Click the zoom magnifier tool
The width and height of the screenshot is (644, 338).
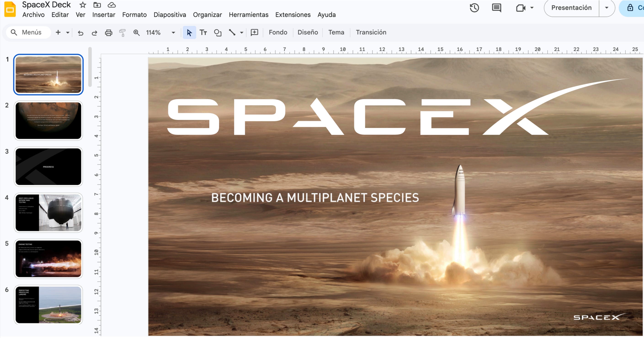tap(136, 33)
